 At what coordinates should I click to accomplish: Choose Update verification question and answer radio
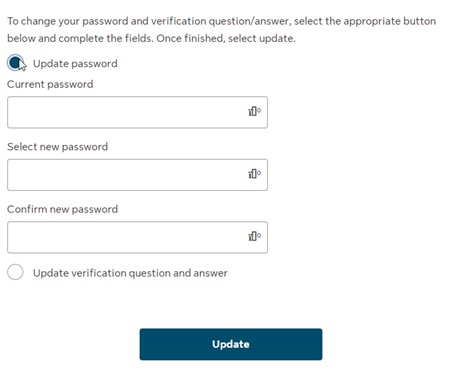15,272
